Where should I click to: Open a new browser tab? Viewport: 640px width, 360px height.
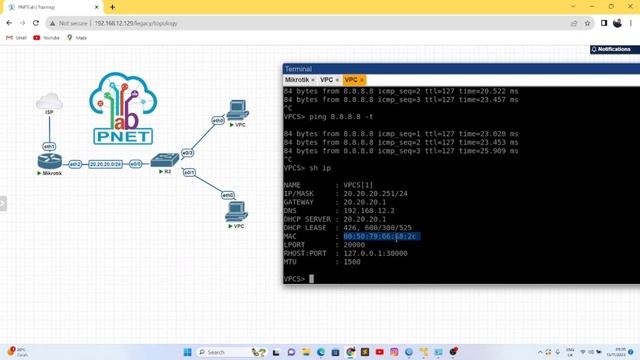(x=112, y=7)
